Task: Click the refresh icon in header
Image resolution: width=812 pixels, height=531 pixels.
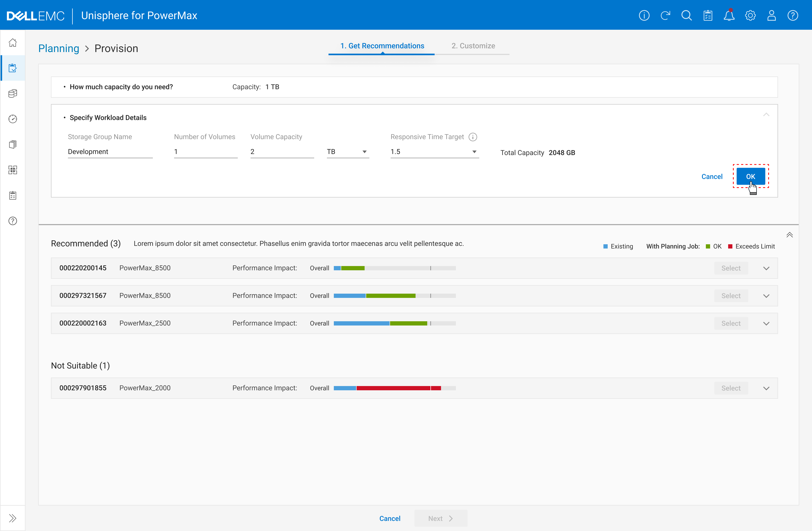Action: click(665, 16)
